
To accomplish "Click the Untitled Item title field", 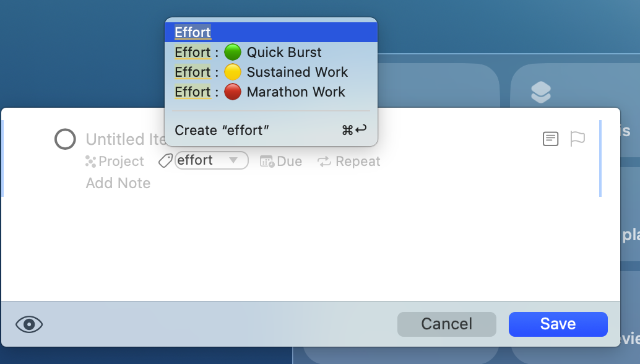I will click(x=124, y=139).
